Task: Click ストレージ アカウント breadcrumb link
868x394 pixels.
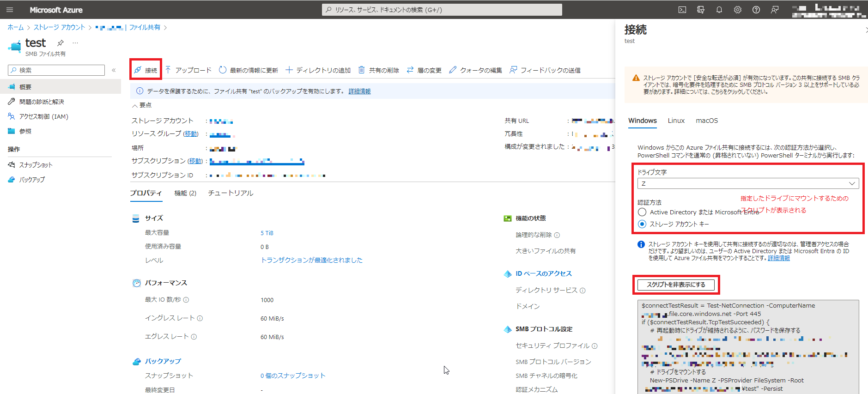Action: 60,28
